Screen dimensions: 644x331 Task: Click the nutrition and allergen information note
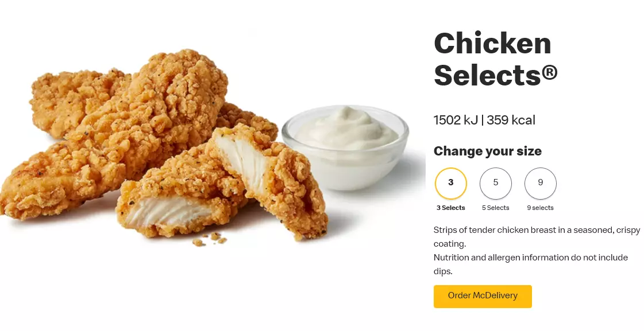(x=531, y=264)
